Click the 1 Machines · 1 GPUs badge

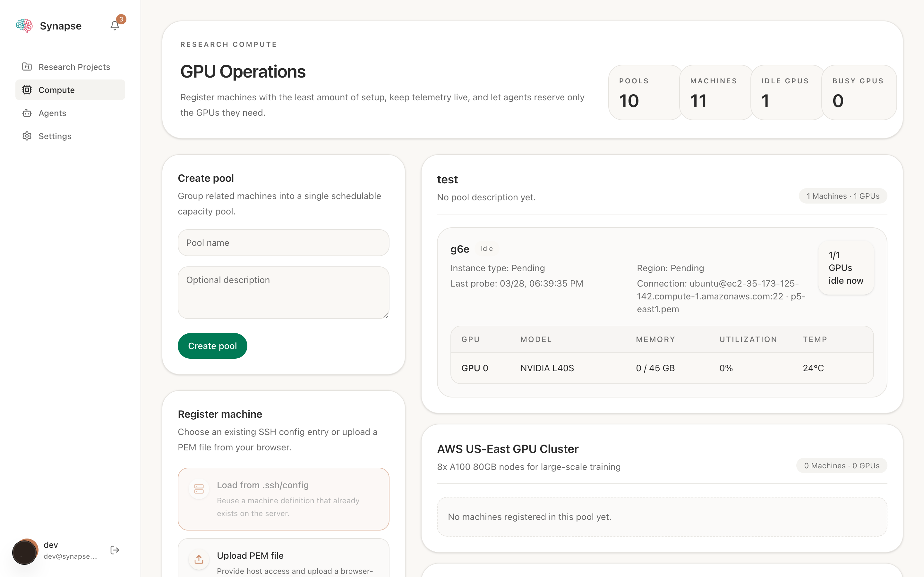tap(843, 196)
